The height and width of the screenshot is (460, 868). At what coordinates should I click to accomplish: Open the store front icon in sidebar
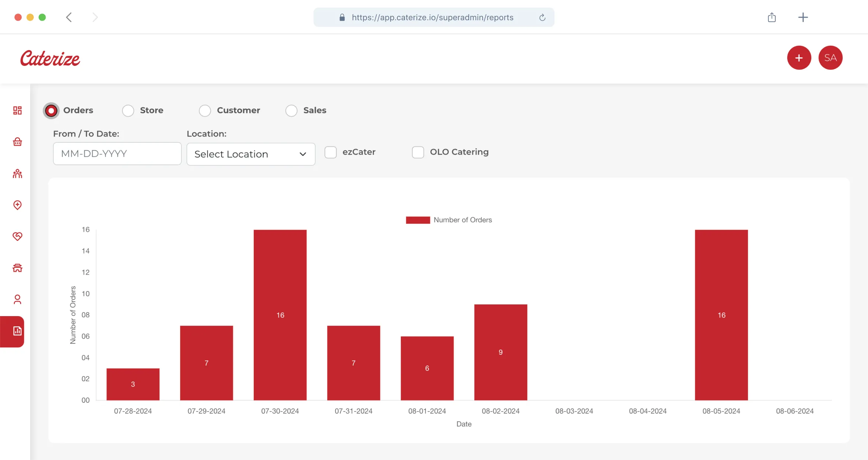pyautogui.click(x=17, y=268)
